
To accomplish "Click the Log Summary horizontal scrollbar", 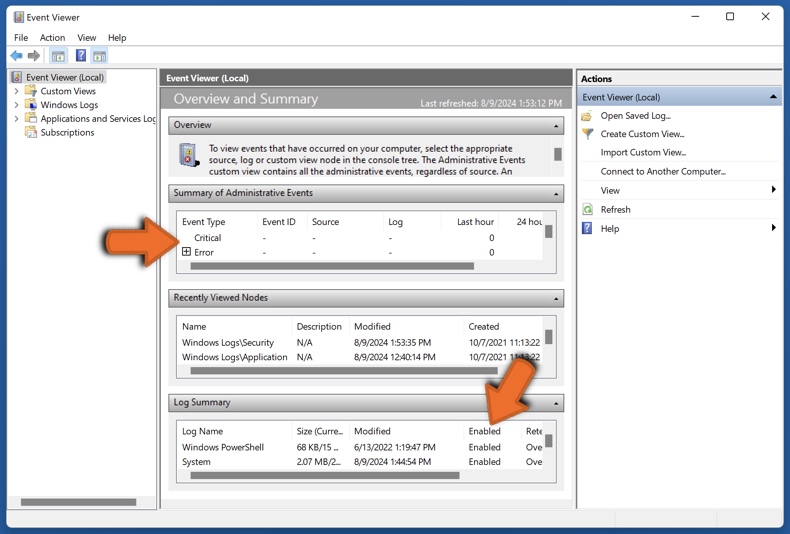I will (325, 476).
